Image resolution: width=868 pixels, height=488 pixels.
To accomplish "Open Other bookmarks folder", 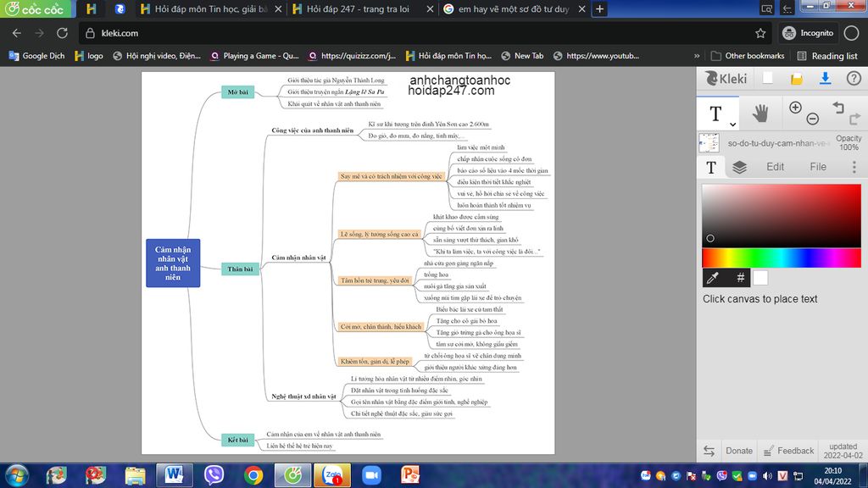I will tap(748, 56).
